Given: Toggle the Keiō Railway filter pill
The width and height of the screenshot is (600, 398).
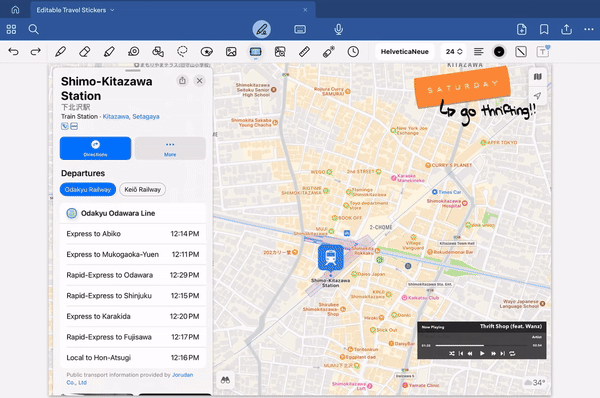Looking at the screenshot, I should [x=142, y=189].
